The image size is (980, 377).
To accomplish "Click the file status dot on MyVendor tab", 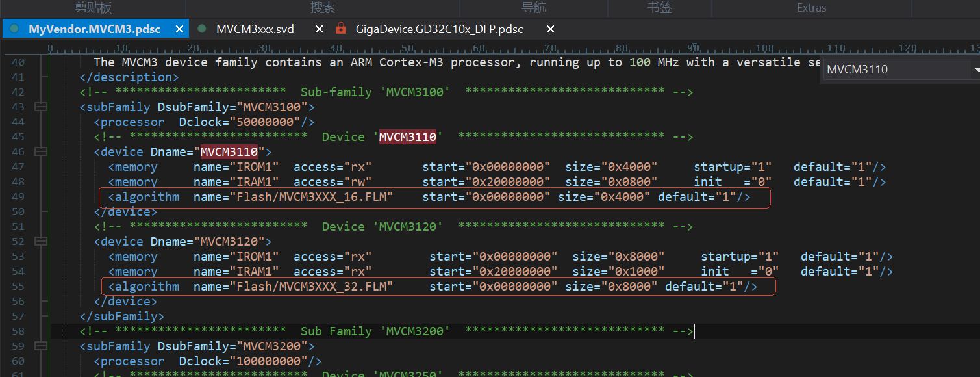I will click(14, 29).
